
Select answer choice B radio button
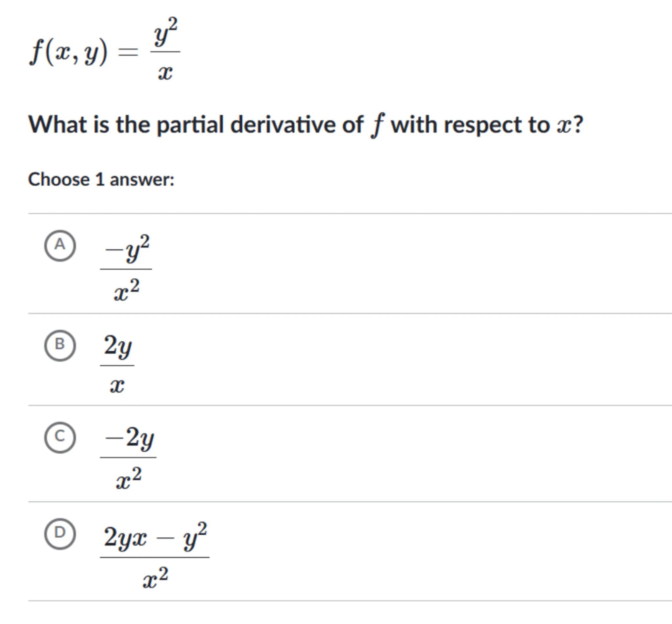point(60,345)
